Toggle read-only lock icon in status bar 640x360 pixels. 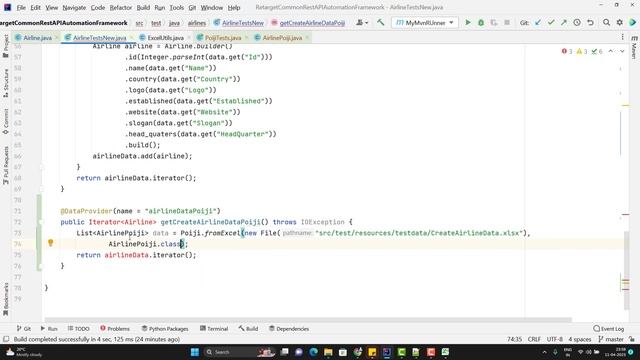[632, 339]
